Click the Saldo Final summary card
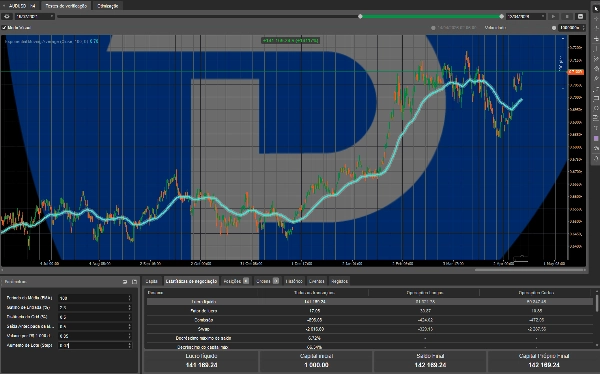 (430, 361)
